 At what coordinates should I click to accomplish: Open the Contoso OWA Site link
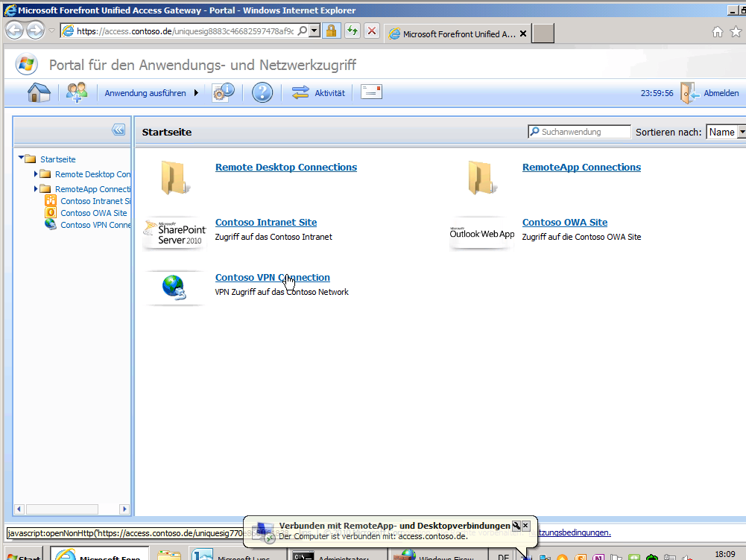[x=565, y=223]
